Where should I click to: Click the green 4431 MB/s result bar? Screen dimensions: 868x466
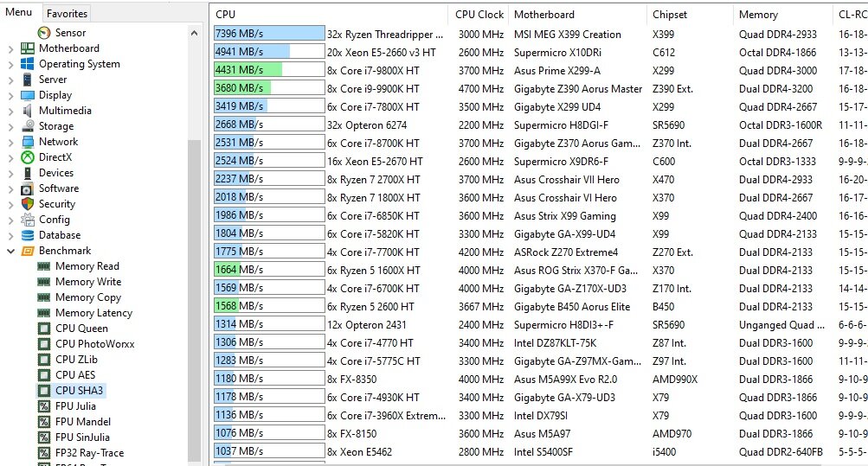(269, 70)
